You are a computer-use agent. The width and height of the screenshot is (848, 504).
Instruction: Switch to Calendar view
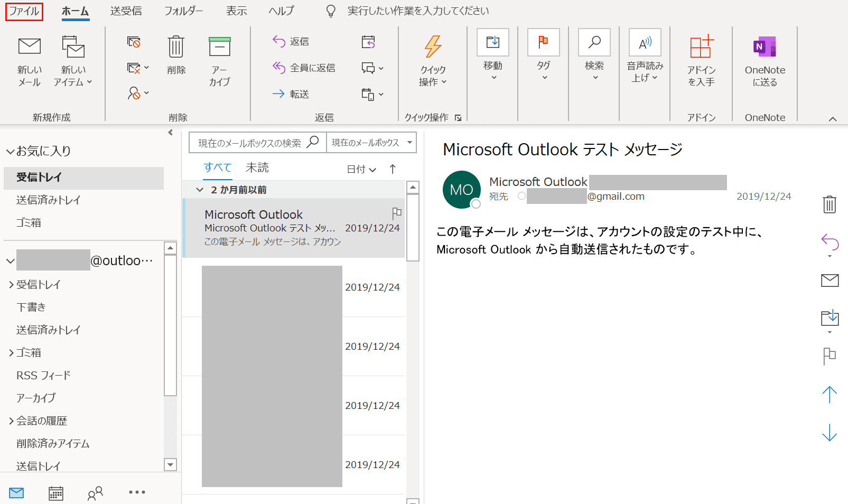tap(55, 493)
